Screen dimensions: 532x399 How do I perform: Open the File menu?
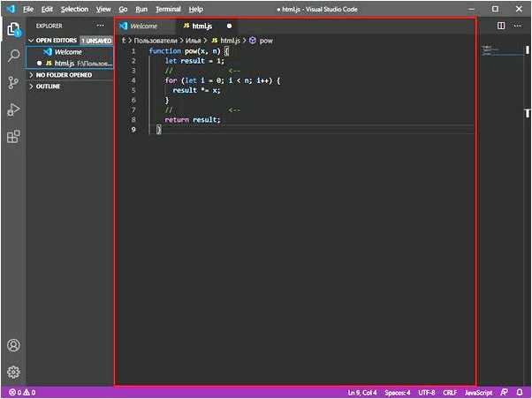[28, 9]
